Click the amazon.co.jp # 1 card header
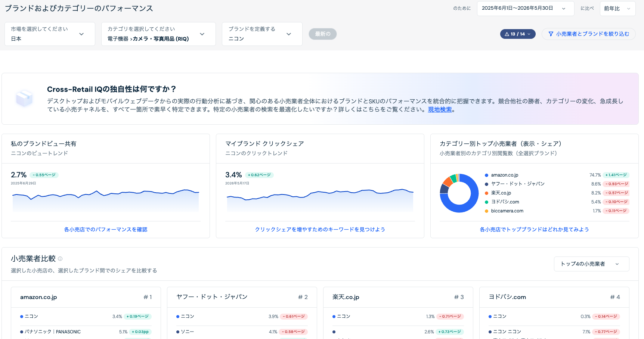The width and height of the screenshot is (644, 339). tap(86, 297)
